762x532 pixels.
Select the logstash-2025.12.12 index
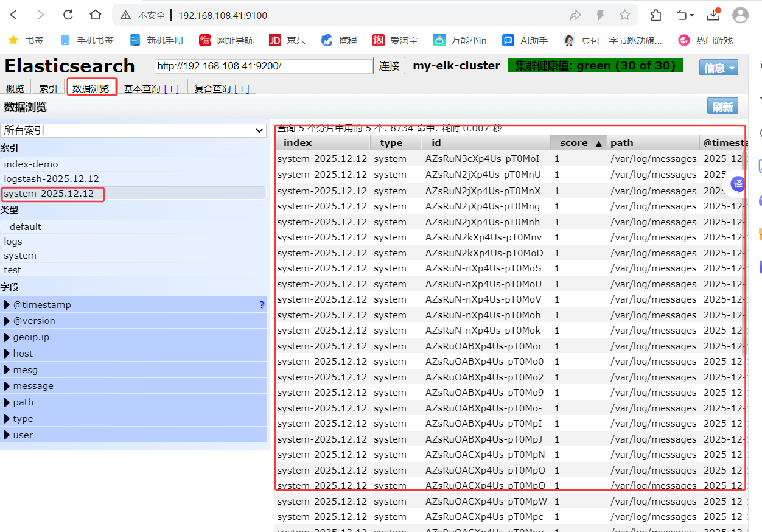(133, 179)
